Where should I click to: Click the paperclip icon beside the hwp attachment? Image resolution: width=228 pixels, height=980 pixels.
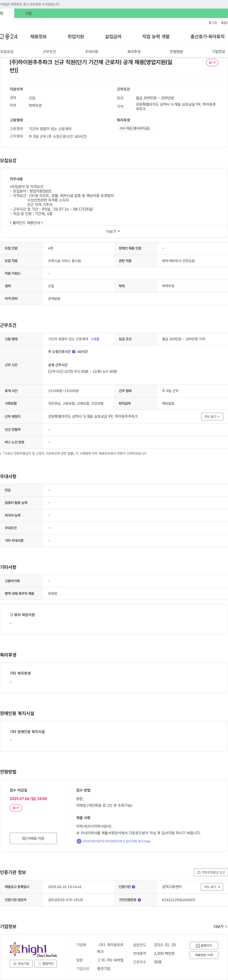click(79, 841)
